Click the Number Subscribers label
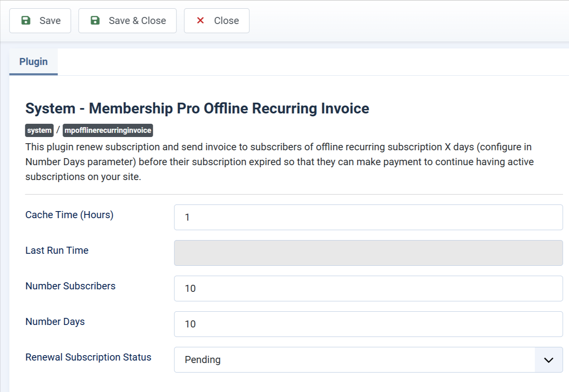Viewport: 569px width, 392px height. pyautogui.click(x=70, y=286)
